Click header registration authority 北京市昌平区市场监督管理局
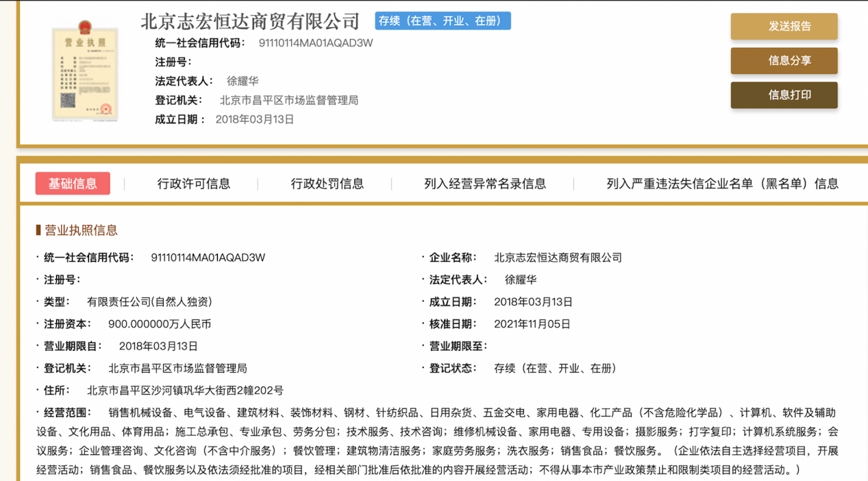This screenshot has height=481, width=868. 289,100
